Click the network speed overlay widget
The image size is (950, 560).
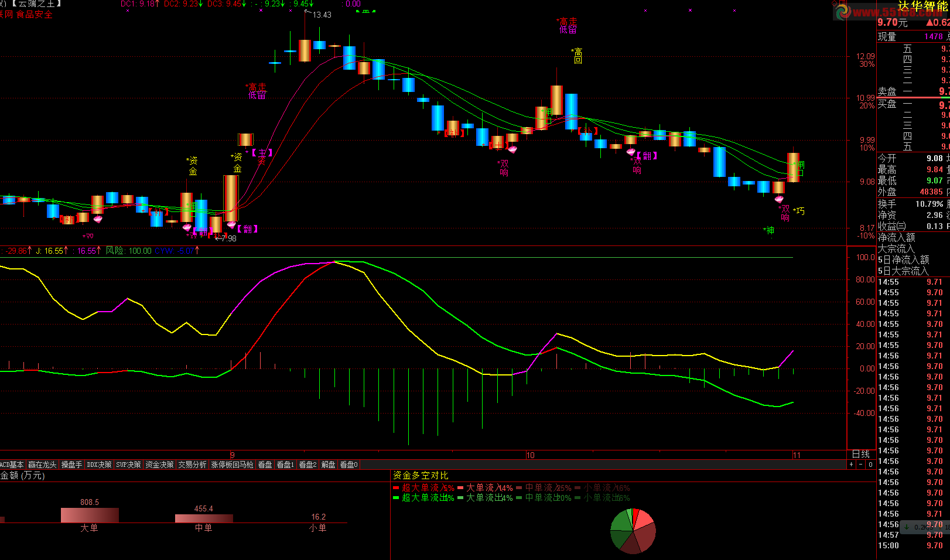[924, 527]
